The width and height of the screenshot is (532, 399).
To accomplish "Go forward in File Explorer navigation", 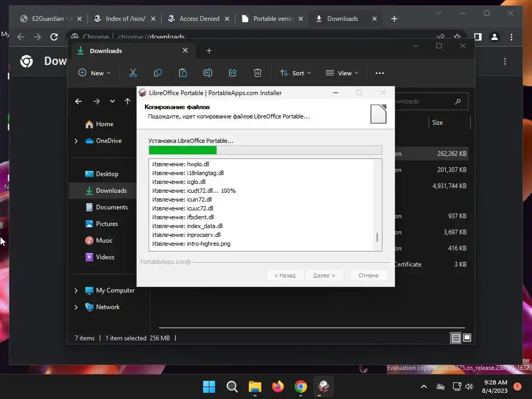I will tap(96, 101).
